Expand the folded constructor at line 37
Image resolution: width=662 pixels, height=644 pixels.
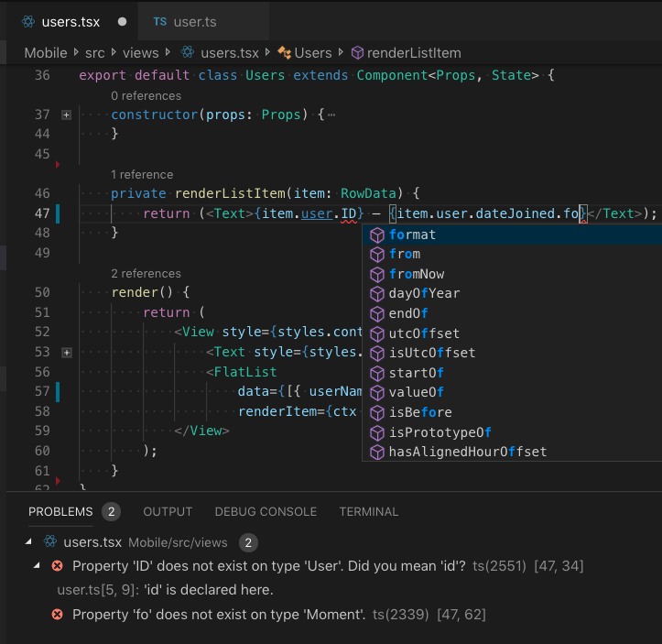pos(66,115)
